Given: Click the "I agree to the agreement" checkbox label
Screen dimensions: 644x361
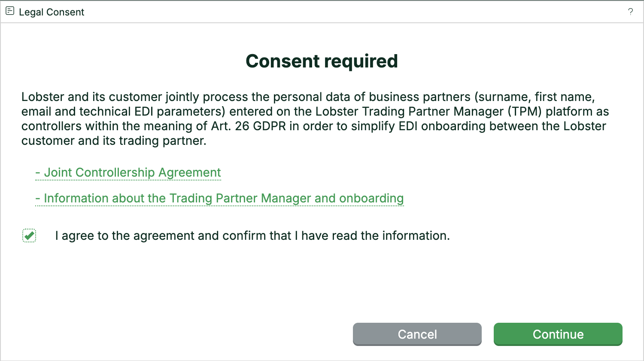Looking at the screenshot, I should click(252, 236).
